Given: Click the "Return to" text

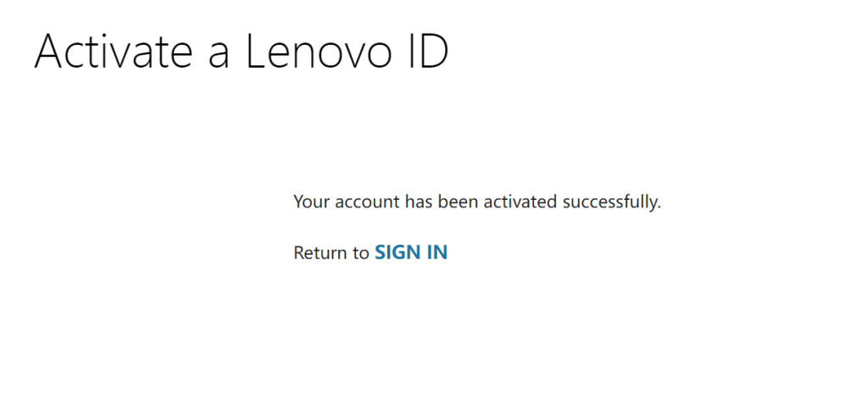Looking at the screenshot, I should (x=331, y=252).
